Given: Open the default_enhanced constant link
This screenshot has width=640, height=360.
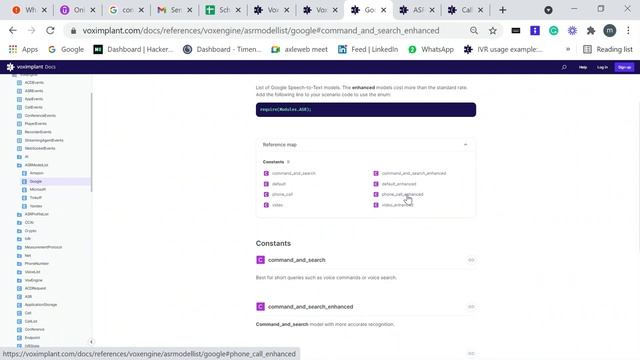Looking at the screenshot, I should point(399,184).
